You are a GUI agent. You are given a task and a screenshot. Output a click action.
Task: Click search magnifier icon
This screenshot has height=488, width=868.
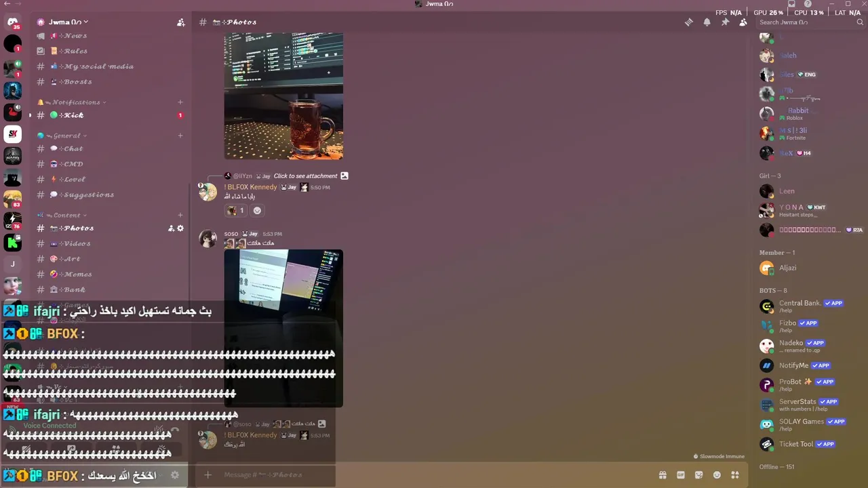coord(860,22)
